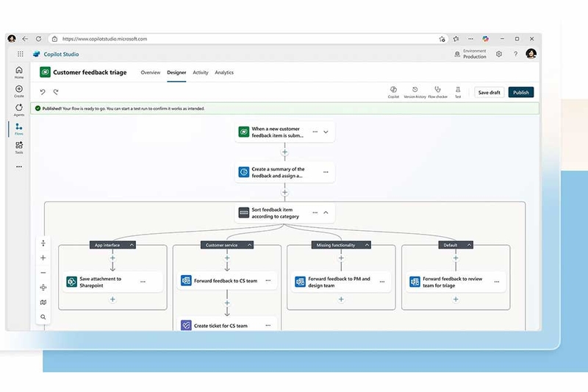Open the Home page in sidebar
Image resolution: width=588 pixels, height=392 pixels.
[x=19, y=72]
